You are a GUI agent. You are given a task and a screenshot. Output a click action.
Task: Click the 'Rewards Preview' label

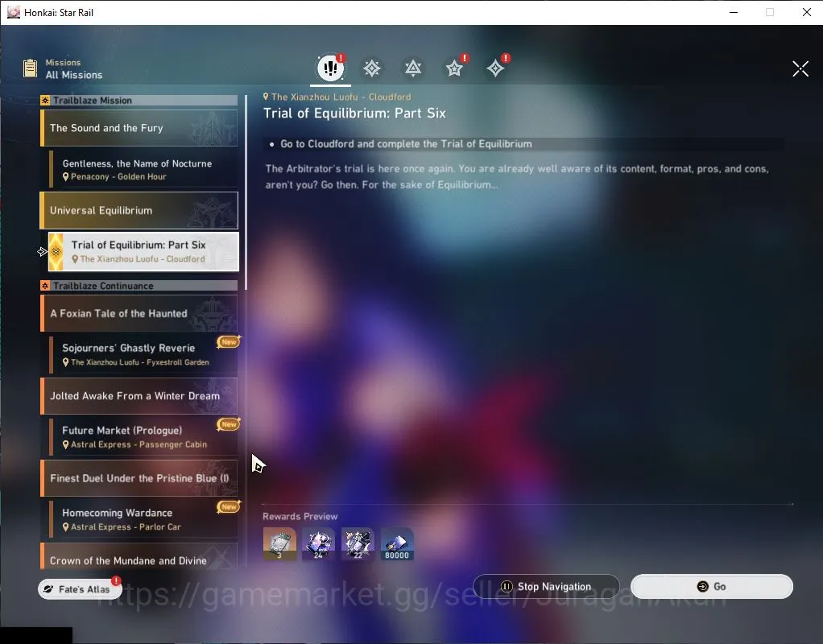pyautogui.click(x=300, y=517)
